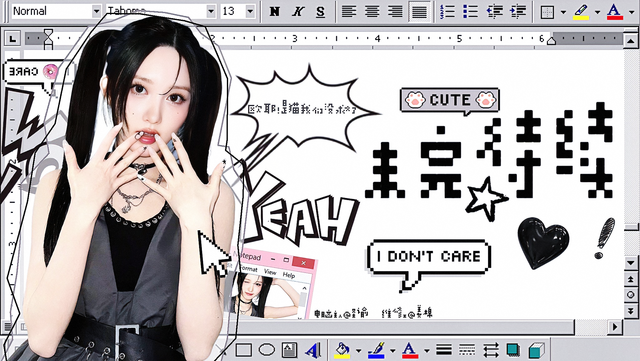Open the Help menu in Notepad

(x=289, y=275)
